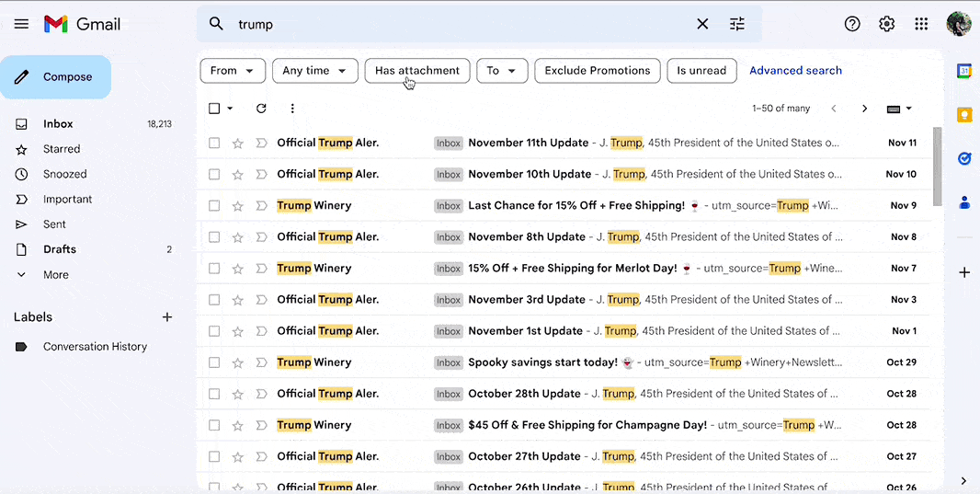
Task: Open Settings gear icon
Action: click(x=886, y=24)
